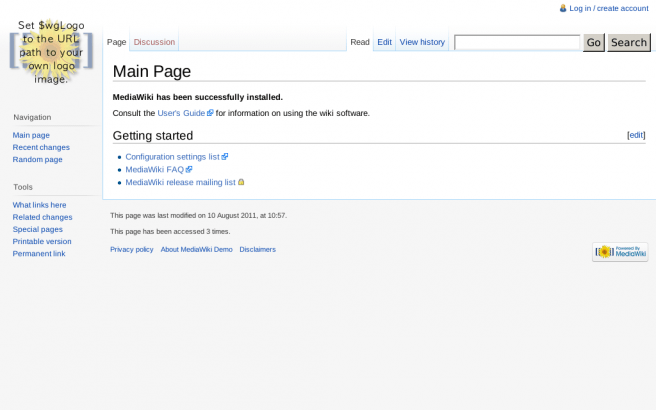Viewport: 656px width, 410px height.
Task: Open Configuration settings list link
Action: tap(172, 156)
